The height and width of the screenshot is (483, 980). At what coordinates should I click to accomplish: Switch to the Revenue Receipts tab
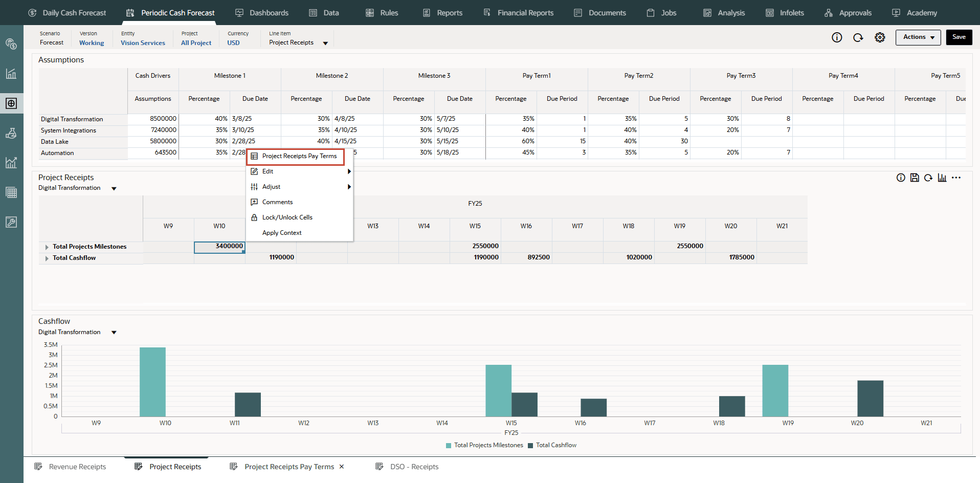tap(77, 467)
